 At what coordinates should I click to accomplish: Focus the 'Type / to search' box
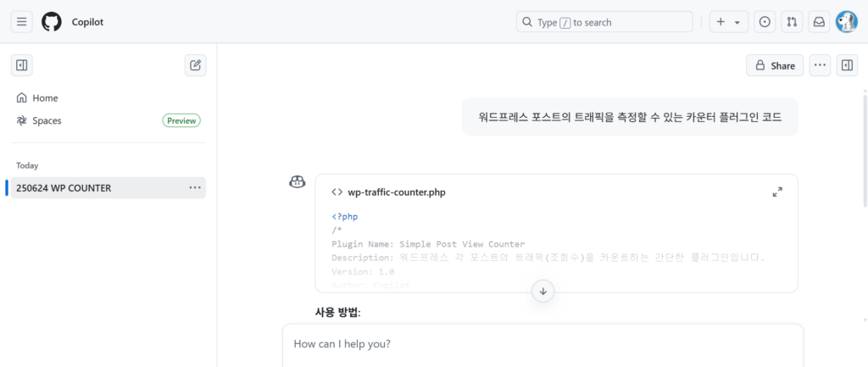pyautogui.click(x=604, y=22)
